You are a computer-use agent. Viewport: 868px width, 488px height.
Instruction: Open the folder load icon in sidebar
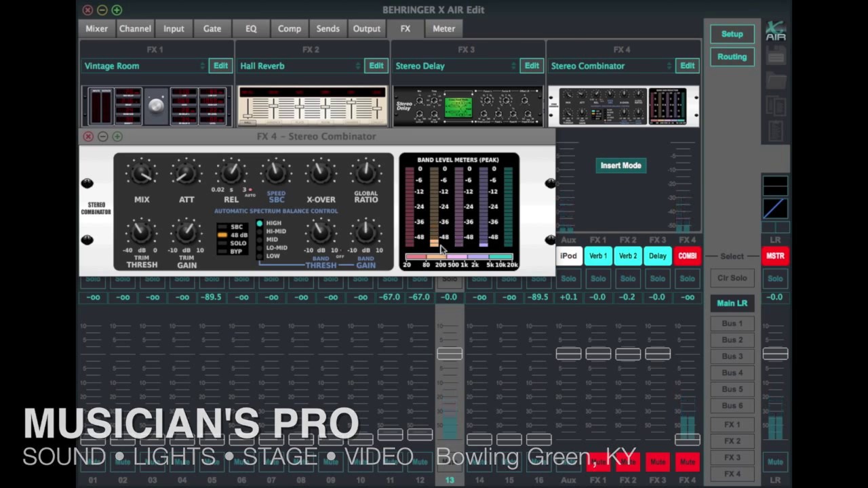[x=776, y=81]
